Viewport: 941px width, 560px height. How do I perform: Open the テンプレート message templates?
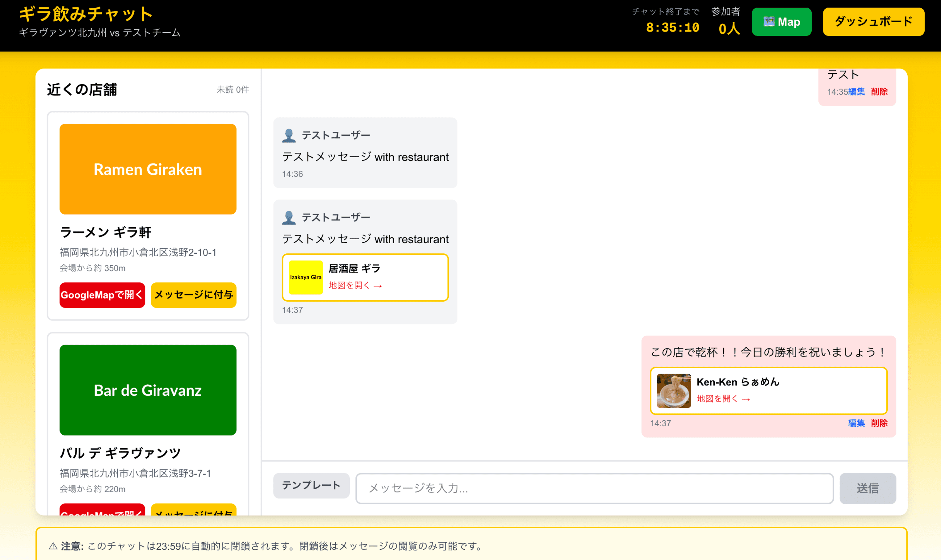coord(311,485)
